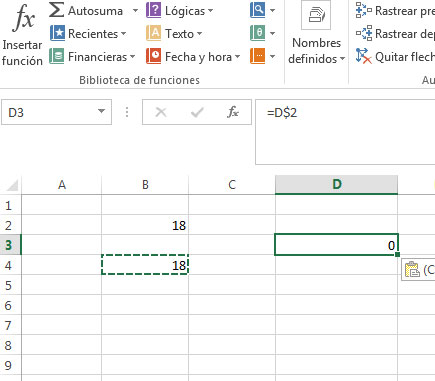Viewport: 435px width, 381px height.
Task: Click the Rastrear dependientes icon
Action: click(x=364, y=33)
